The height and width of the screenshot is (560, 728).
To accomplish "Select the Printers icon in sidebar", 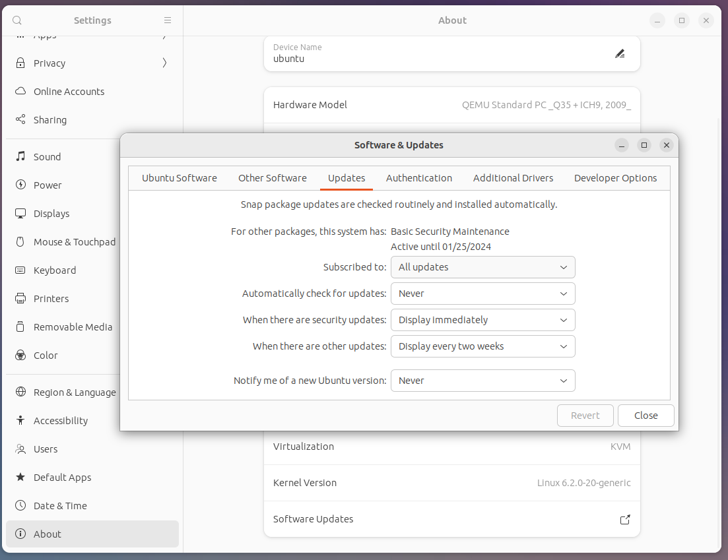I will click(x=20, y=299).
